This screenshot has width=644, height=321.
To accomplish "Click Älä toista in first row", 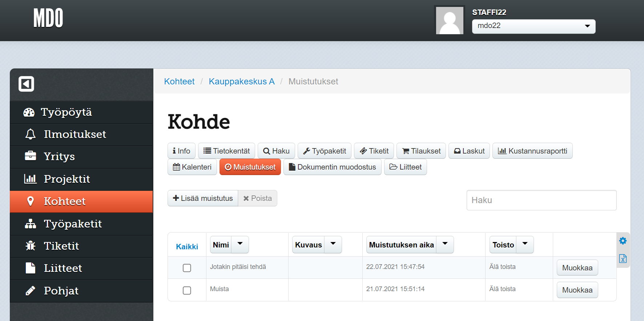I will (x=502, y=267).
